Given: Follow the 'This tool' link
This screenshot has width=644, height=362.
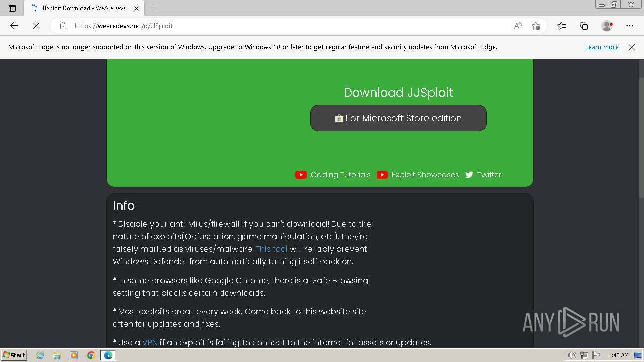Looking at the screenshot, I should 272,249.
